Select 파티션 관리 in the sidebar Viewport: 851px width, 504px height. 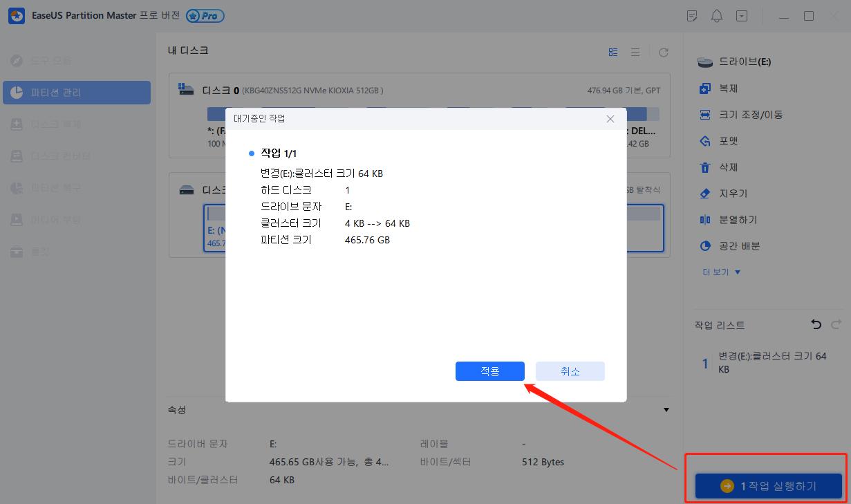click(x=76, y=93)
